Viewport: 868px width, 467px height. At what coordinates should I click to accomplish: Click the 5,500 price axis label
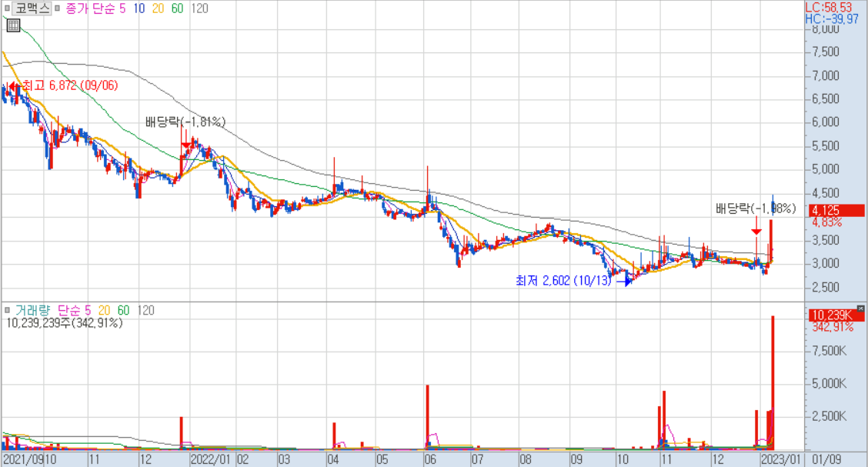coord(826,146)
